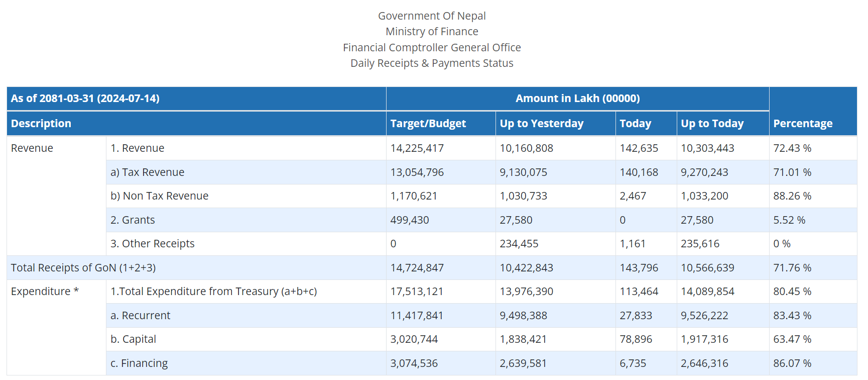Click the 'Up to Today' column header
This screenshot has width=868, height=380.
pos(712,124)
